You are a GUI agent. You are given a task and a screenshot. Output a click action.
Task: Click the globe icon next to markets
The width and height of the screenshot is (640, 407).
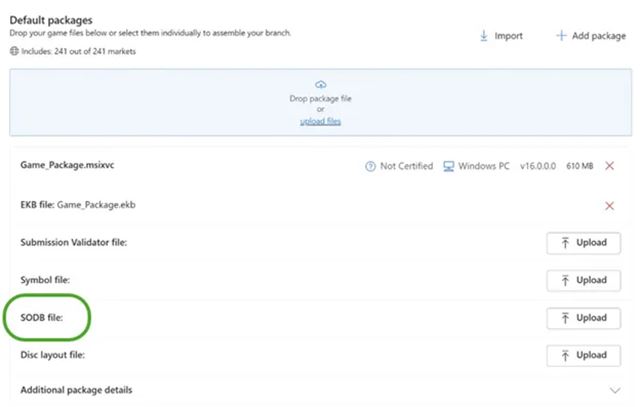pos(14,51)
